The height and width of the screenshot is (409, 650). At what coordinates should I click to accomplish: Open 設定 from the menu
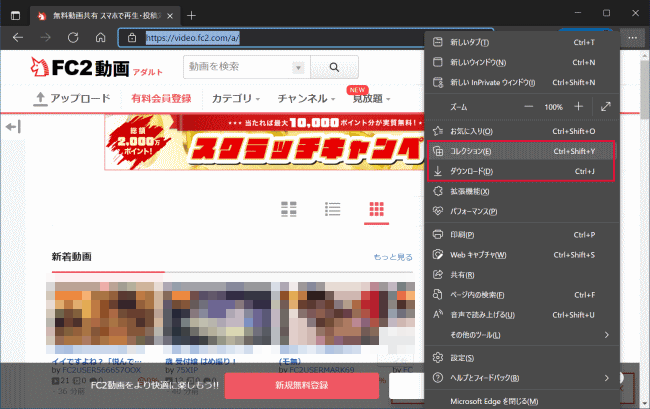click(x=522, y=358)
